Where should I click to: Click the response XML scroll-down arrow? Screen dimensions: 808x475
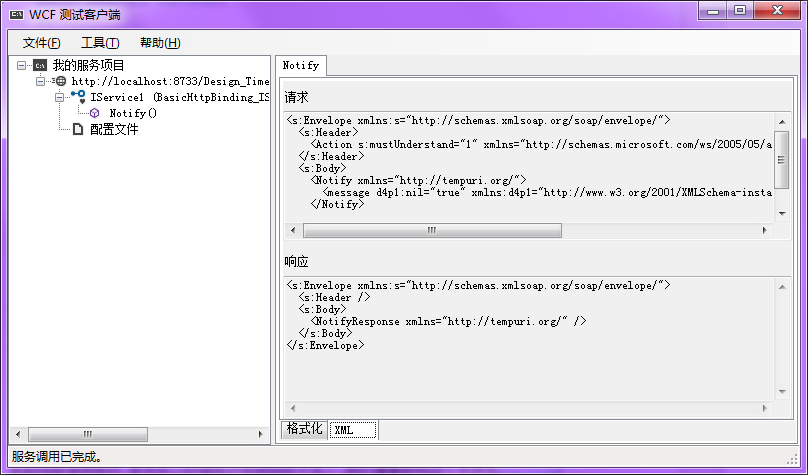782,392
